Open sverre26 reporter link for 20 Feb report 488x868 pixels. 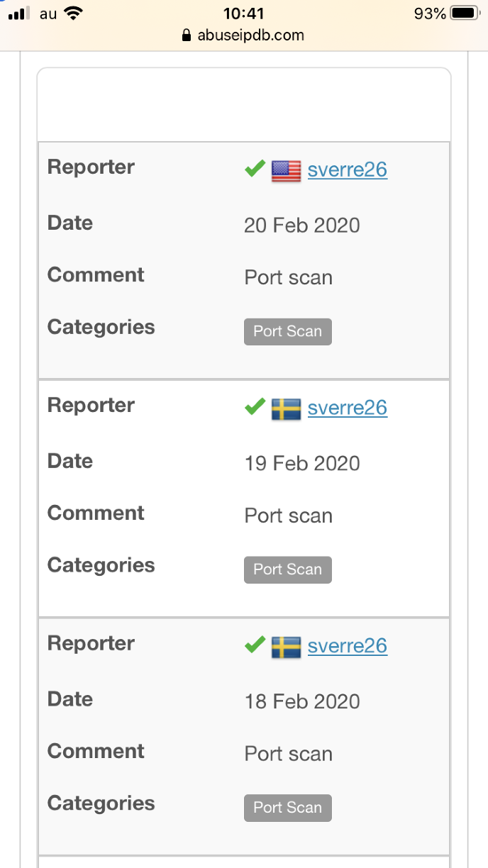pyautogui.click(x=348, y=170)
